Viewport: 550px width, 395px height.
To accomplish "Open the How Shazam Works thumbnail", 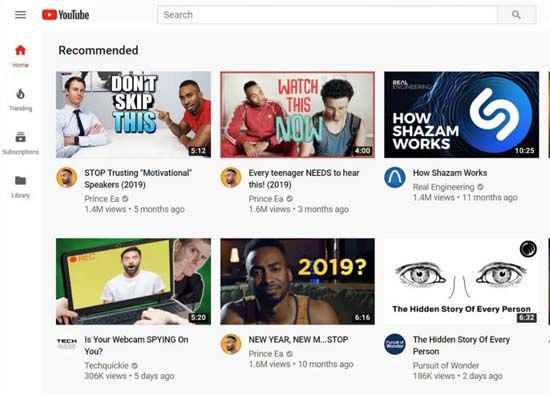I will click(461, 115).
